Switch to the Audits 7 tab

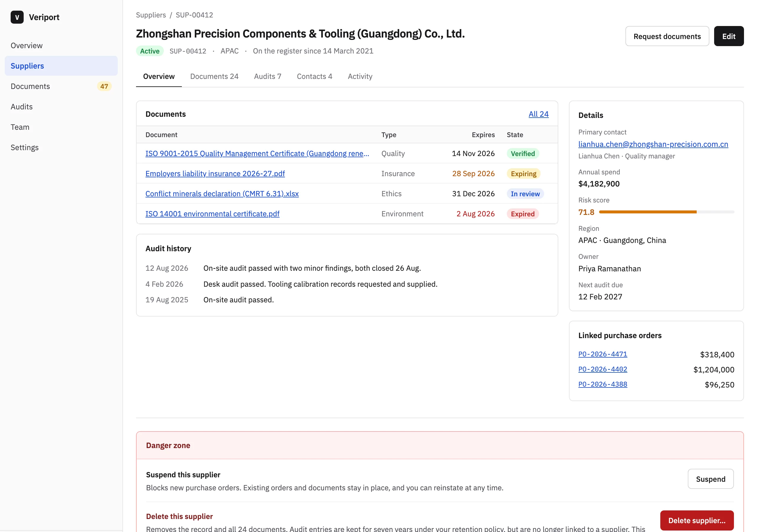tap(268, 77)
